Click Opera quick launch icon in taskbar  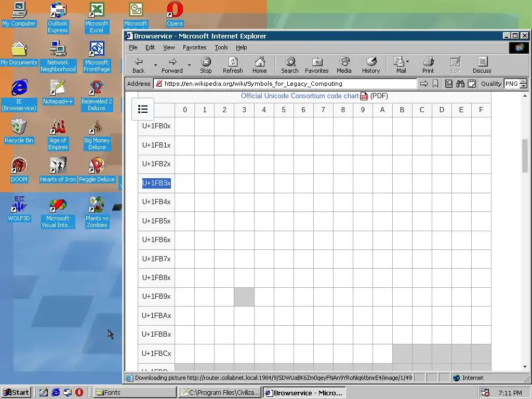[79, 393]
